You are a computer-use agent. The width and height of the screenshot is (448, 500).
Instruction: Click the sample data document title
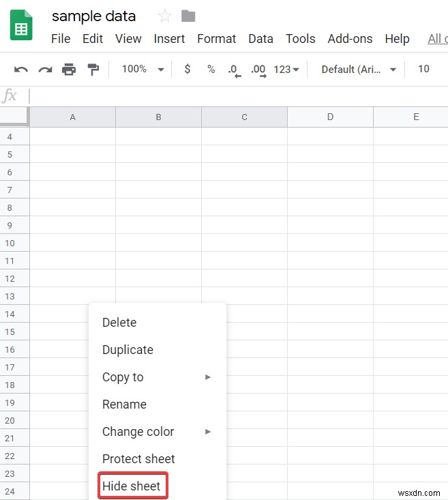(93, 16)
